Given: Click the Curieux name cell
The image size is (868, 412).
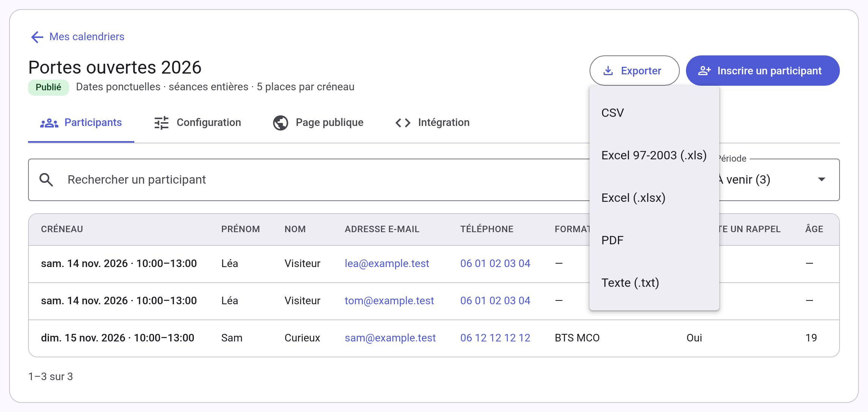Looking at the screenshot, I should pos(302,338).
